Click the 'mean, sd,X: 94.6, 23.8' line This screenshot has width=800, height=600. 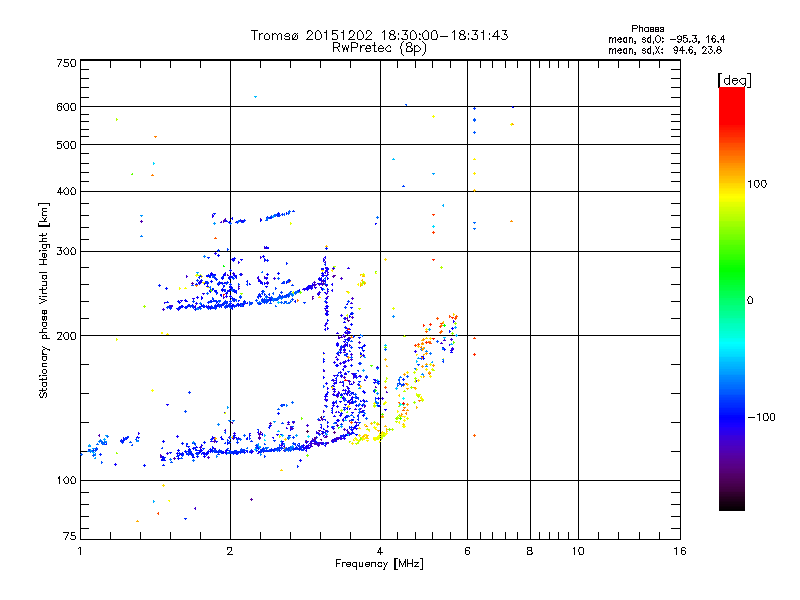tap(665, 50)
